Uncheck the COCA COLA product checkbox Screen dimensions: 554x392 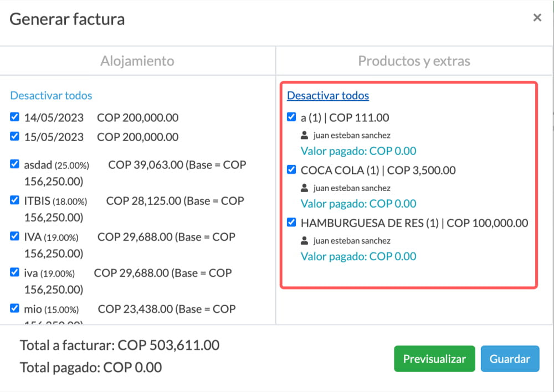click(291, 169)
